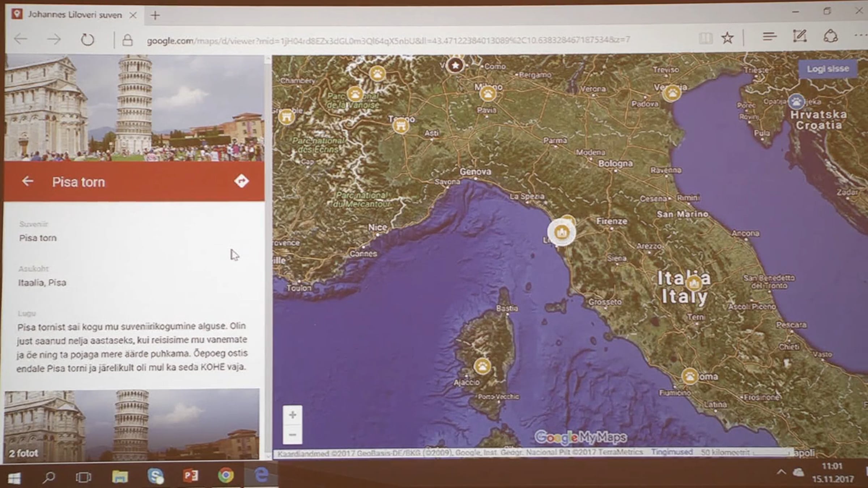Click the OneDrive cloud tray icon
The image size is (868, 488).
tap(798, 472)
